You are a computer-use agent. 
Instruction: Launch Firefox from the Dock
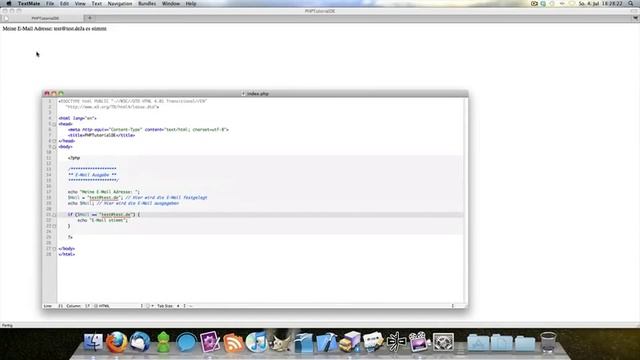[117, 342]
